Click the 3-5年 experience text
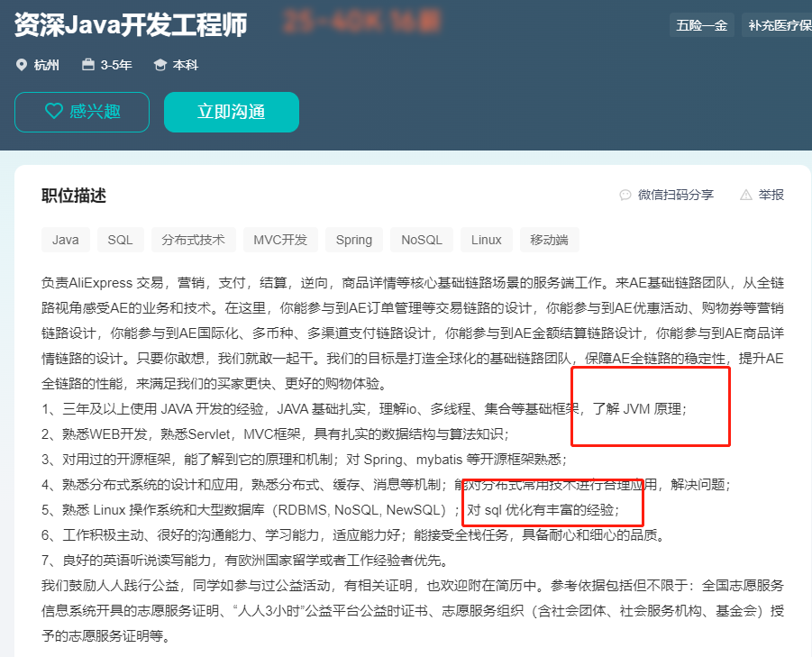Viewport: 812px width, 657px height. 116,65
